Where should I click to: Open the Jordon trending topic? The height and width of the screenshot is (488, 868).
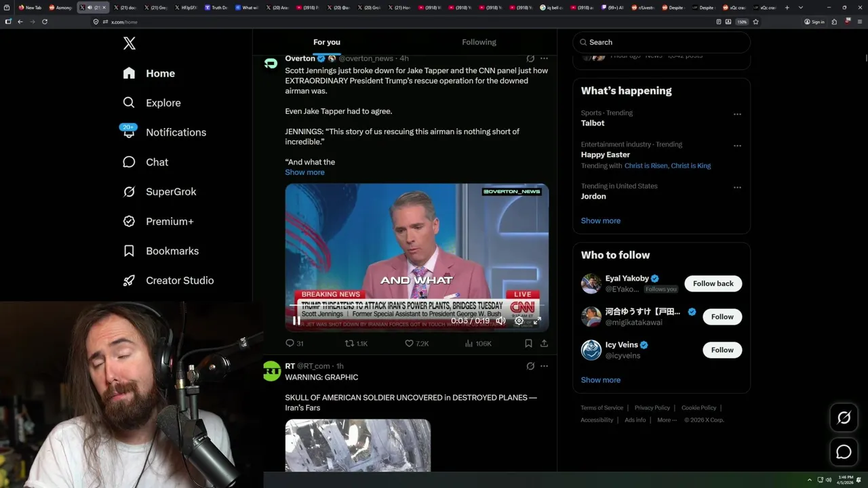click(x=593, y=197)
